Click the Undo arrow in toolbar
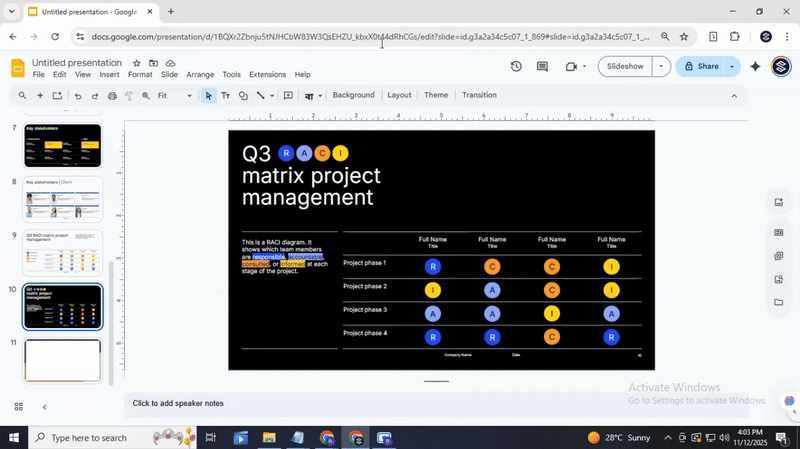800x449 pixels. pos(77,96)
